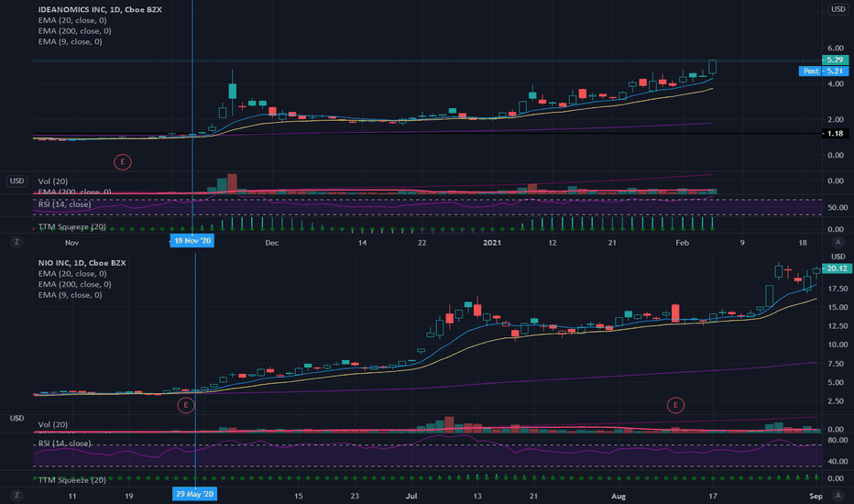The height and width of the screenshot is (504, 854).
Task: Click the 1.18 horizontal line price label
Action: (835, 134)
